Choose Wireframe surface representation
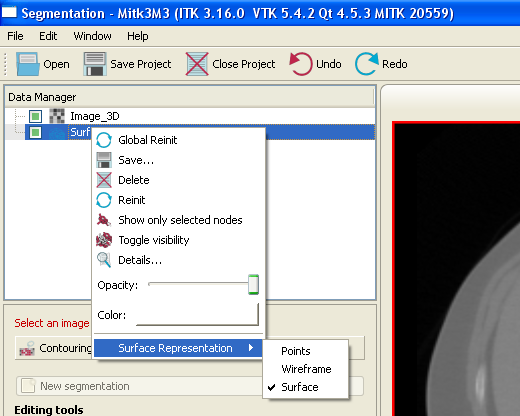 [x=305, y=369]
